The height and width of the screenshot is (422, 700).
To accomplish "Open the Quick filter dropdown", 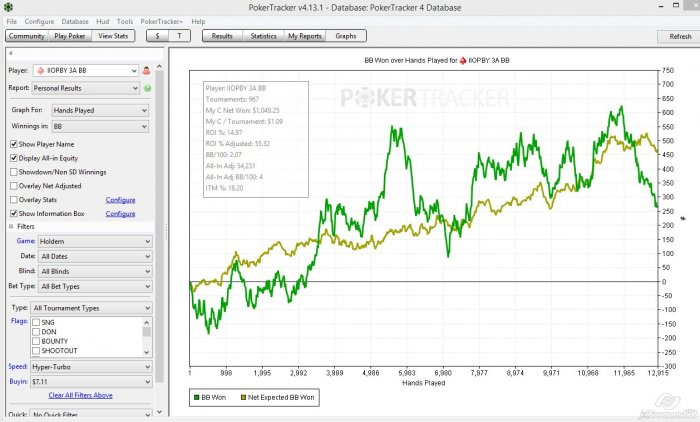I will [x=91, y=415].
